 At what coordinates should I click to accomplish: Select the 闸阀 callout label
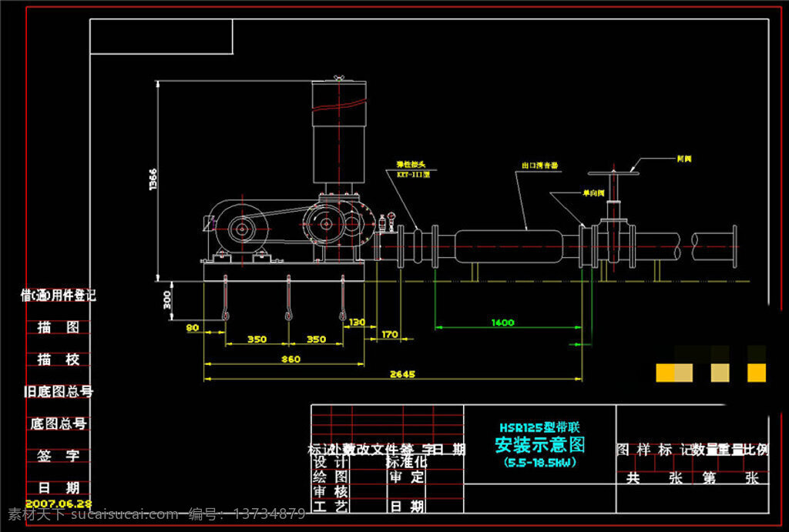(x=684, y=159)
